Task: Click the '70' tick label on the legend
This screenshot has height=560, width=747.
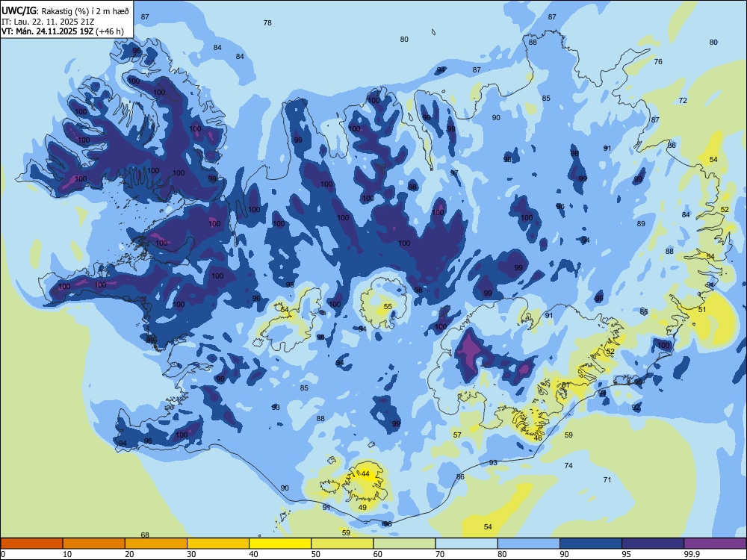Action: click(440, 554)
